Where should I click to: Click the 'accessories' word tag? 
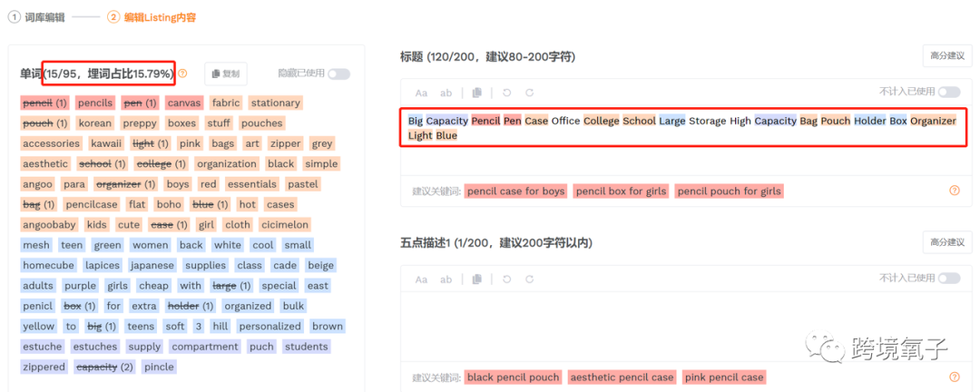point(51,143)
